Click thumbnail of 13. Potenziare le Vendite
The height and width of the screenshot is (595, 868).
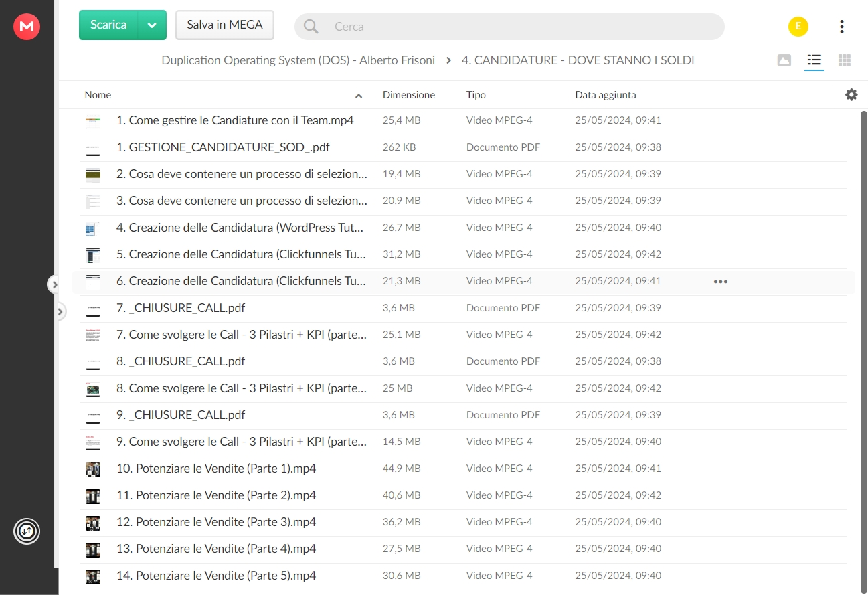[x=93, y=550]
